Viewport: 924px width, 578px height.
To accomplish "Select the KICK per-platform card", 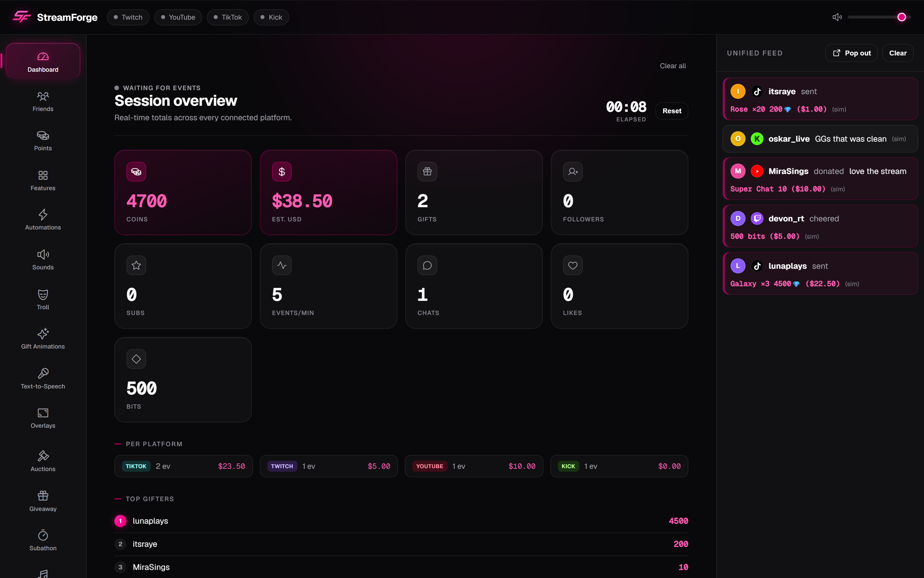I will 619,466.
